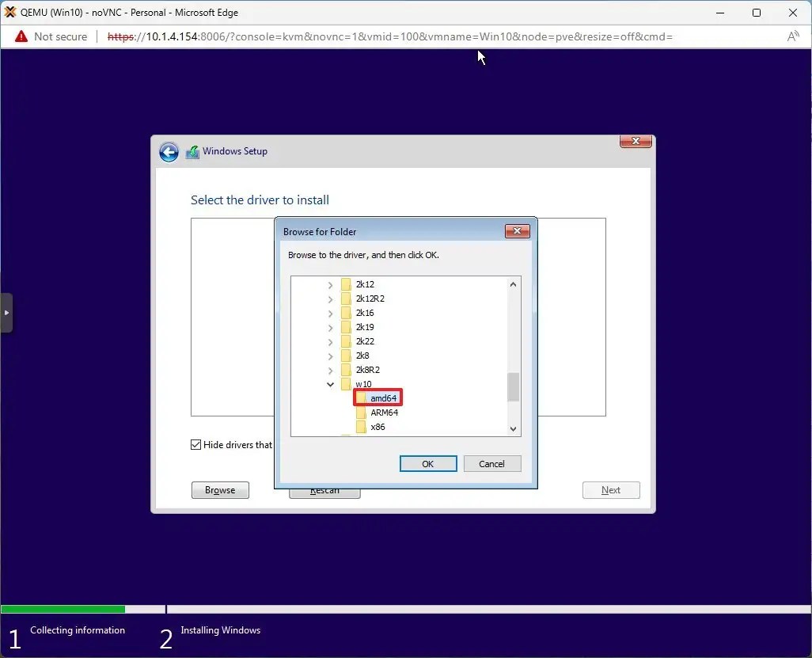Image resolution: width=812 pixels, height=658 pixels.
Task: Click the back arrow in Windows Setup
Action: pos(169,151)
